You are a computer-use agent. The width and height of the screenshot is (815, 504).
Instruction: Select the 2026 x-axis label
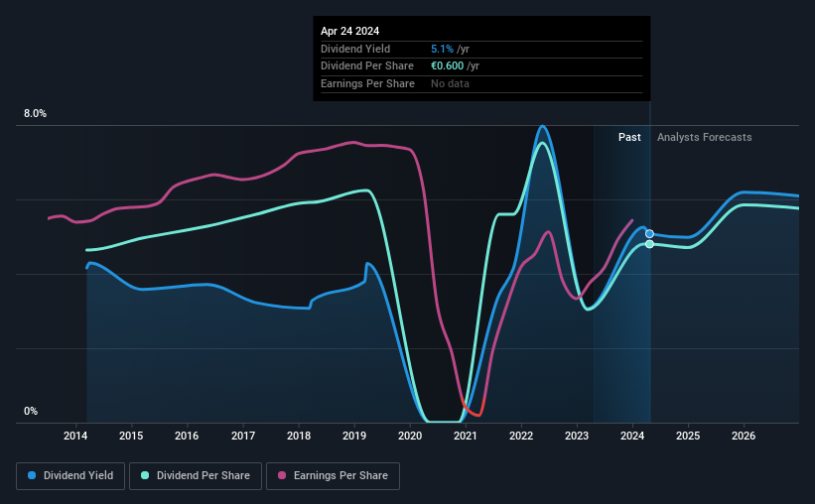744,436
